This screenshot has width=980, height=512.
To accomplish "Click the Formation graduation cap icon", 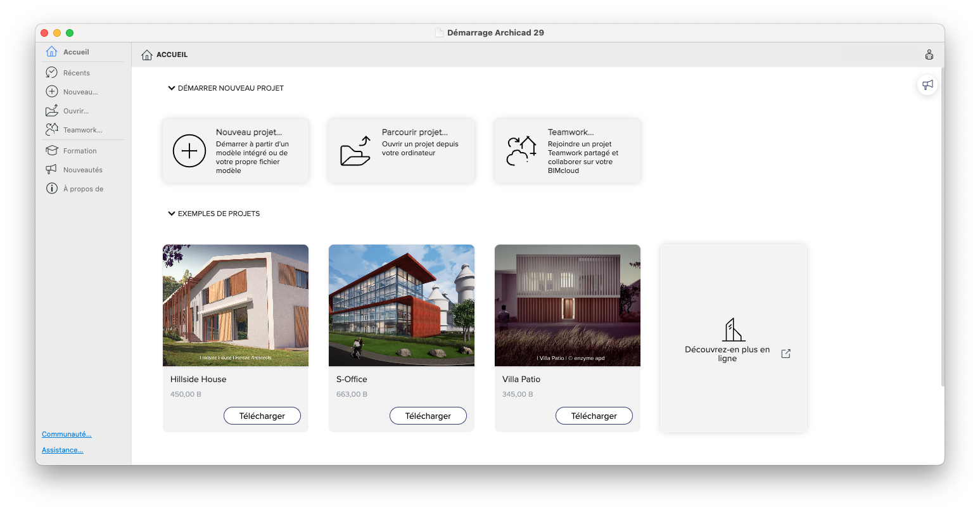I will (52, 150).
